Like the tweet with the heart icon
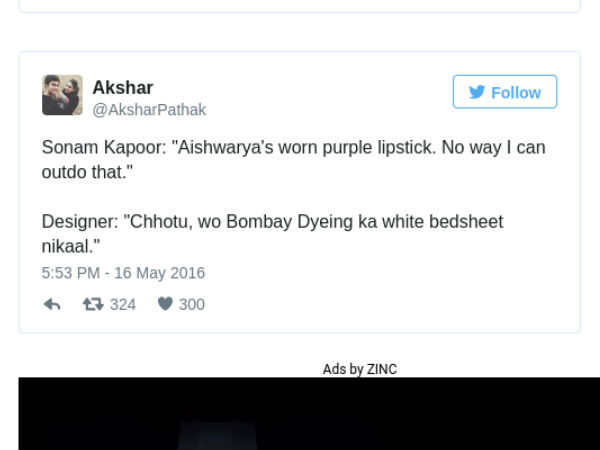600x450 pixels. tap(165, 304)
